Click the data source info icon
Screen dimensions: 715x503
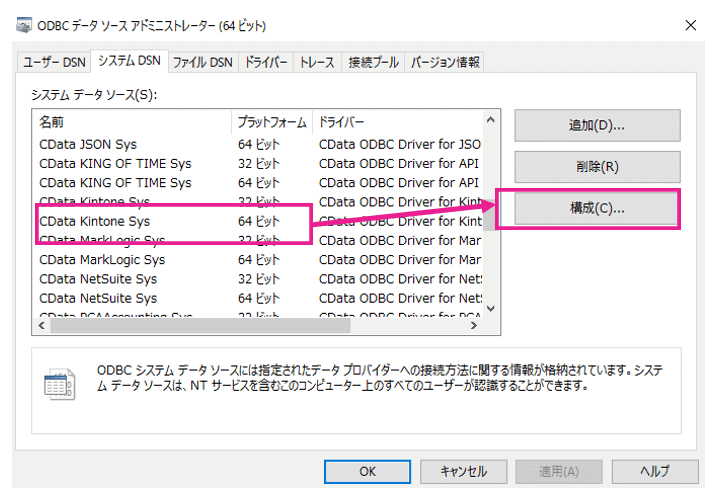click(59, 384)
